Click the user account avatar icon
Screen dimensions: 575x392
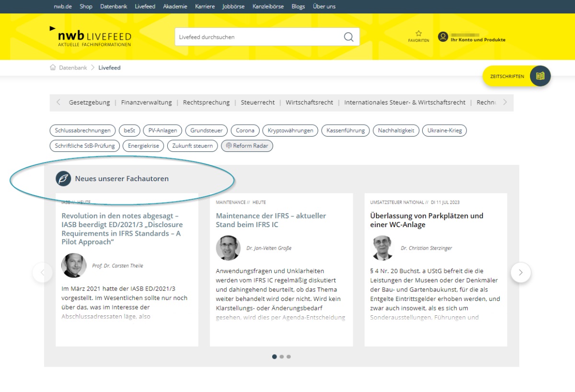tap(443, 37)
